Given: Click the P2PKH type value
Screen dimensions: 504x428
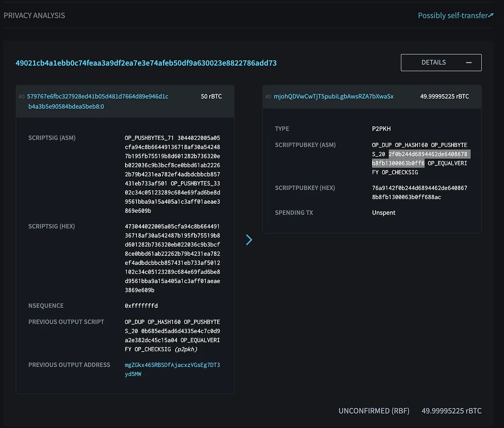Looking at the screenshot, I should click(381, 129).
